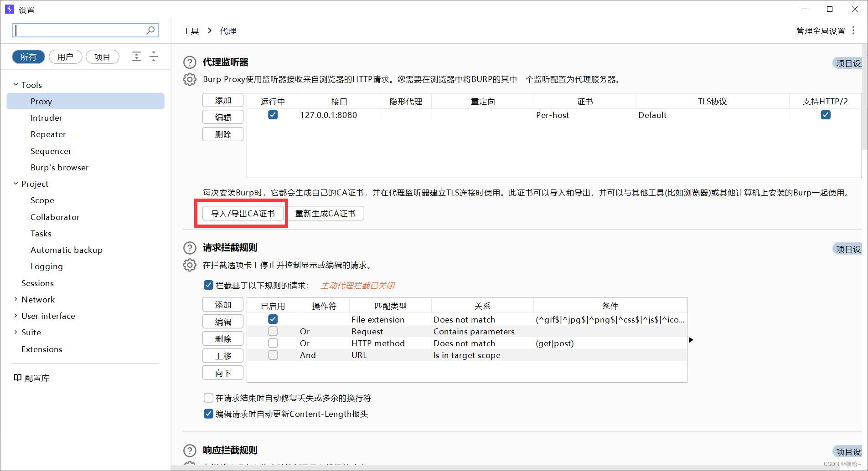Toggle 拦截基于以下规则的请求 checkbox

[208, 285]
